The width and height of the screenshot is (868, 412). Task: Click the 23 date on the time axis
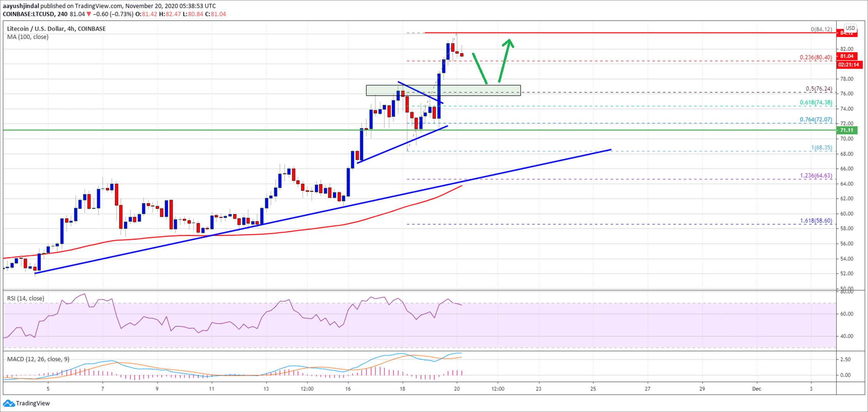(538, 389)
